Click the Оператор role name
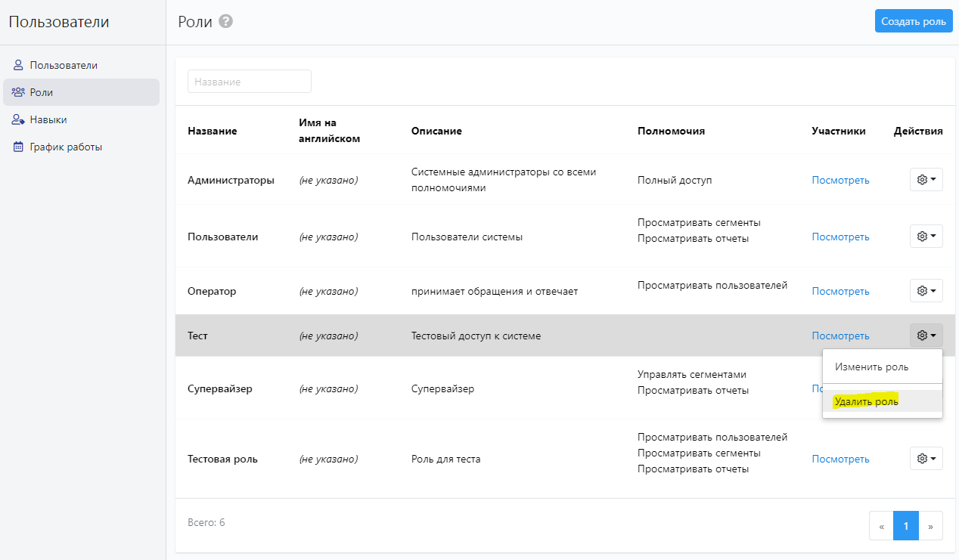This screenshot has width=959, height=560. (x=212, y=291)
